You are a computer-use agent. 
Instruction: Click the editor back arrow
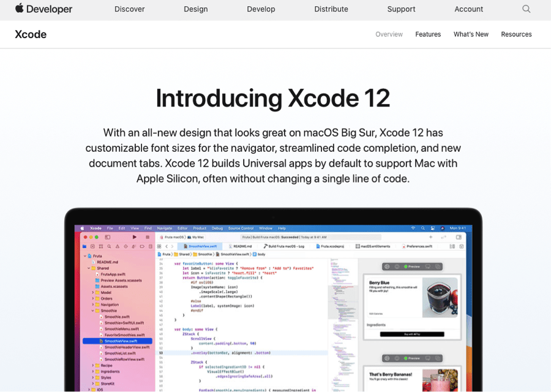pyautogui.click(x=167, y=246)
